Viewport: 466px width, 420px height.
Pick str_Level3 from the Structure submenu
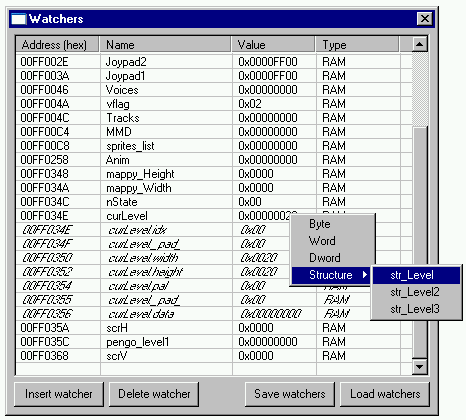(416, 309)
